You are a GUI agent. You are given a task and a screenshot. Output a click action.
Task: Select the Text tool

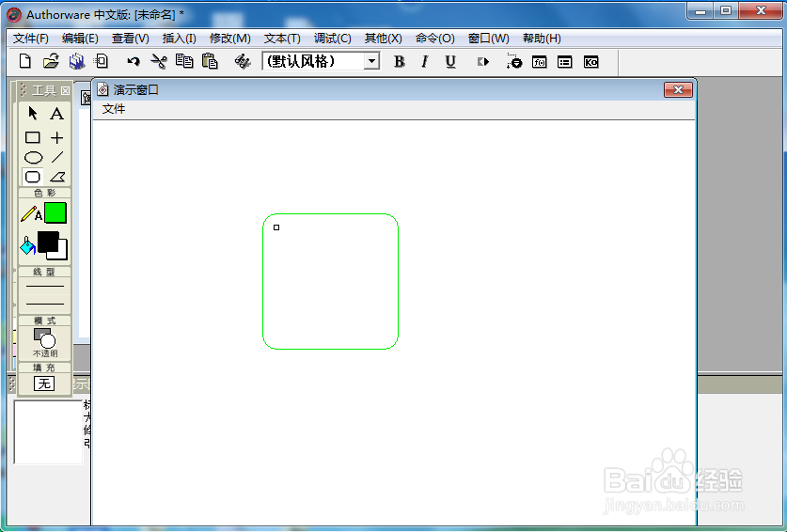pyautogui.click(x=56, y=114)
